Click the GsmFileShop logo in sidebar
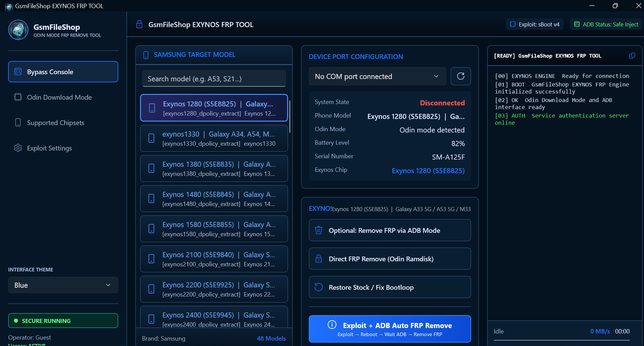The height and width of the screenshot is (346, 644). tap(18, 30)
